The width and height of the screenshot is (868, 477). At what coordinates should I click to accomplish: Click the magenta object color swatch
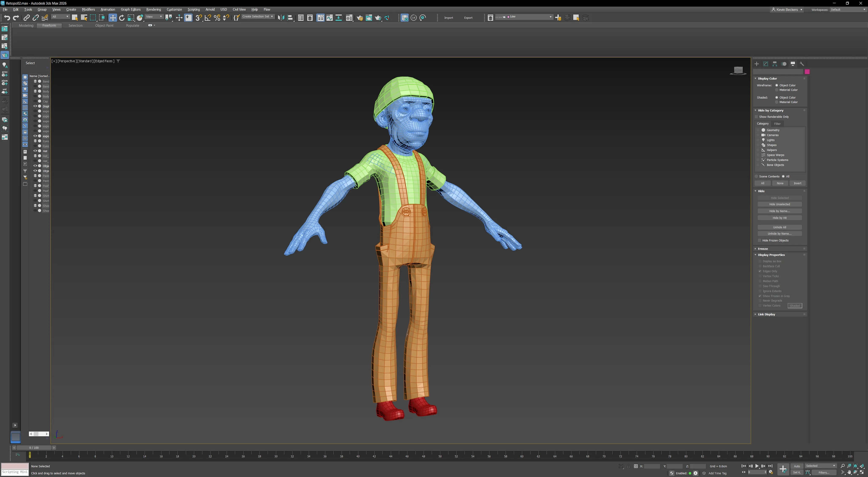(807, 72)
